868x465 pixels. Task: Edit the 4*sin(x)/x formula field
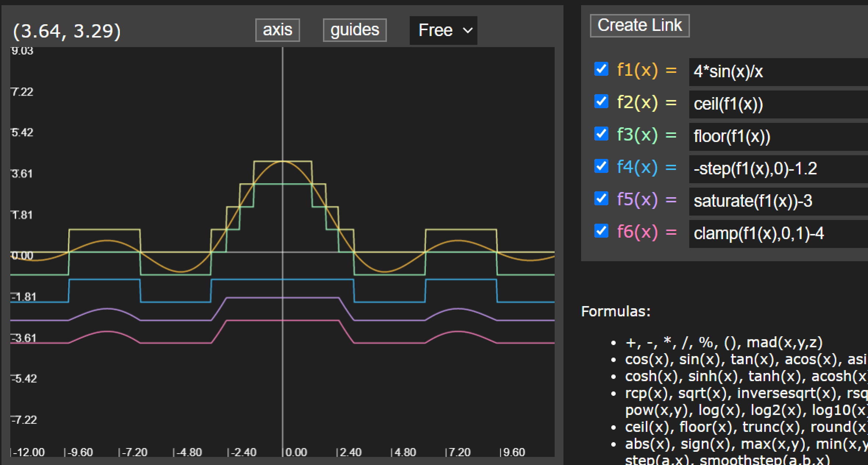(776, 72)
